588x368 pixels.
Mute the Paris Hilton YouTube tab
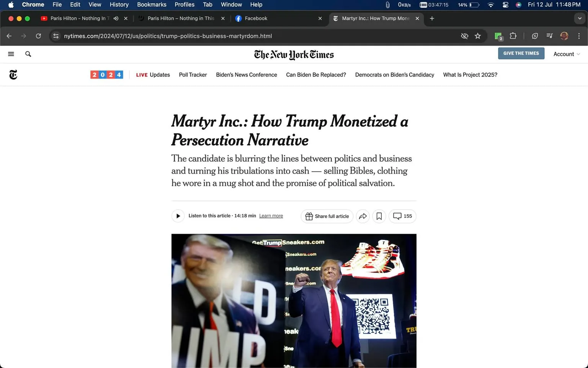tap(116, 18)
